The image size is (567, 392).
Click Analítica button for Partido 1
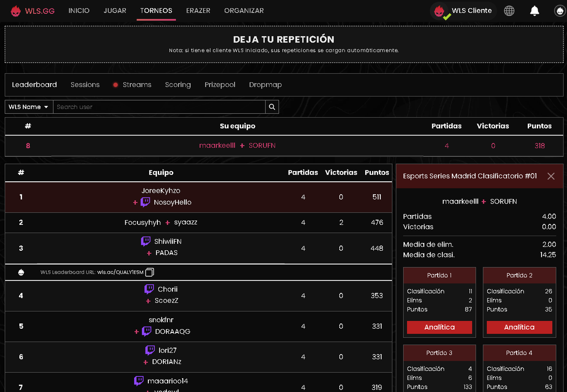pyautogui.click(x=439, y=327)
